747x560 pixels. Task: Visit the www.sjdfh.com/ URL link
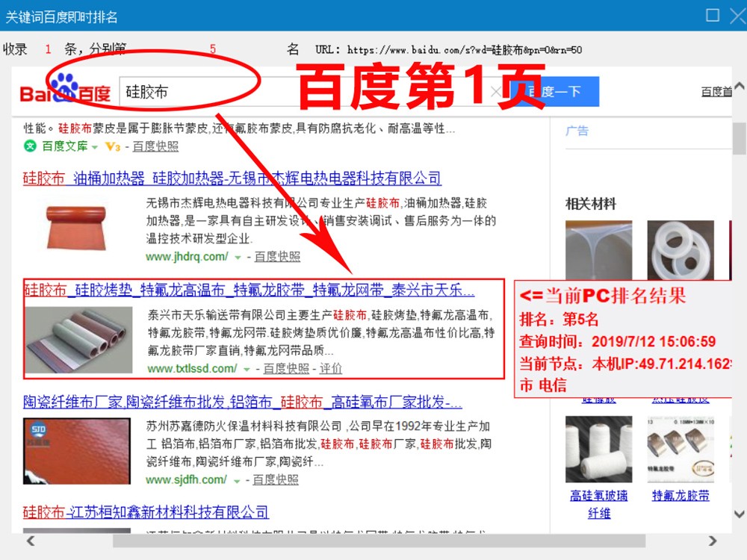(x=186, y=479)
